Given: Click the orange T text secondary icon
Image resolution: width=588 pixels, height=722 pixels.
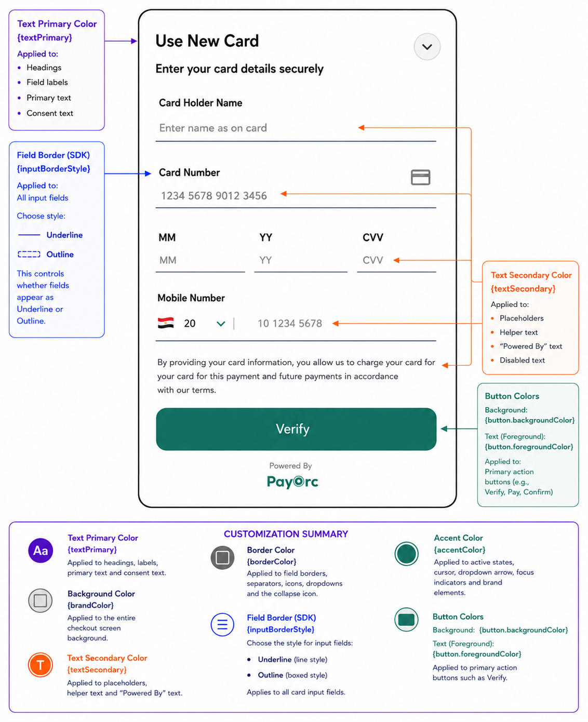Looking at the screenshot, I should (41, 665).
